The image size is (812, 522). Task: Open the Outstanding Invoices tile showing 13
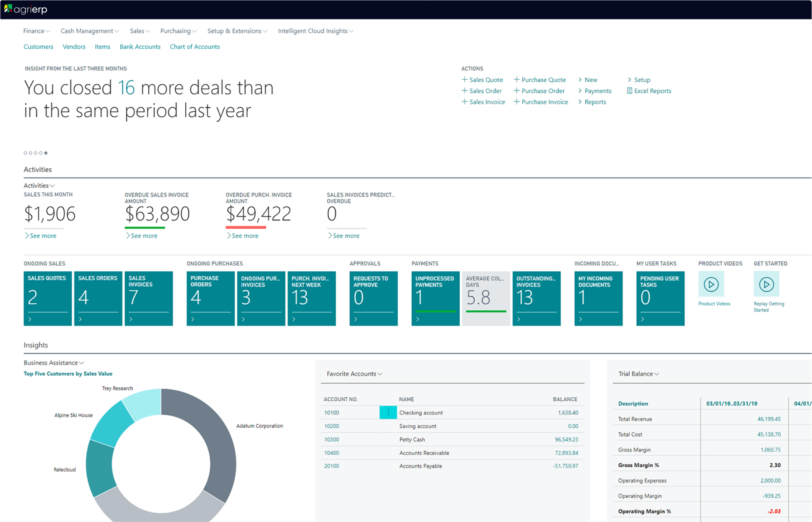(536, 298)
